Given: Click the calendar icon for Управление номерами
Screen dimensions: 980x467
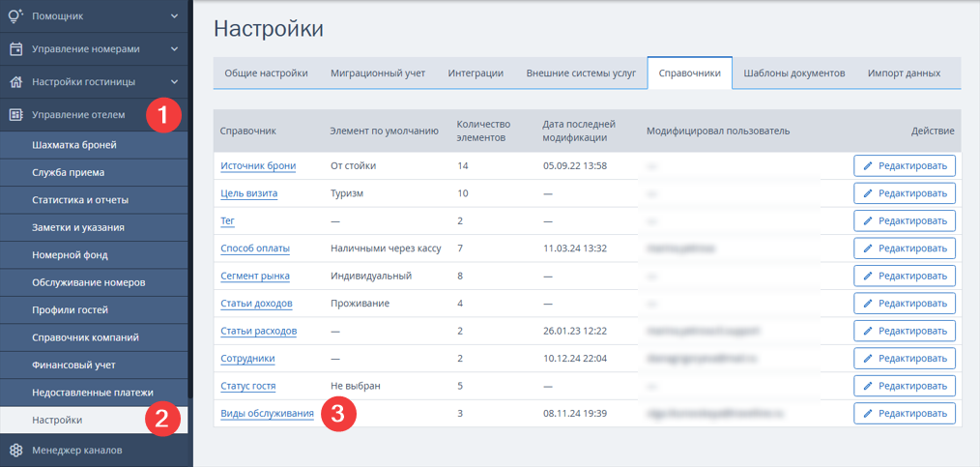Looking at the screenshot, I should (x=16, y=48).
